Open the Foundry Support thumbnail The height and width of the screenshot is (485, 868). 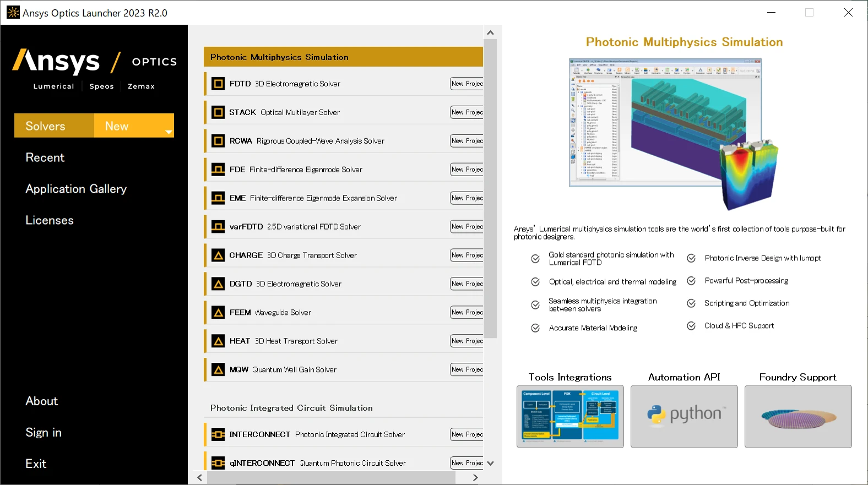[x=798, y=416]
